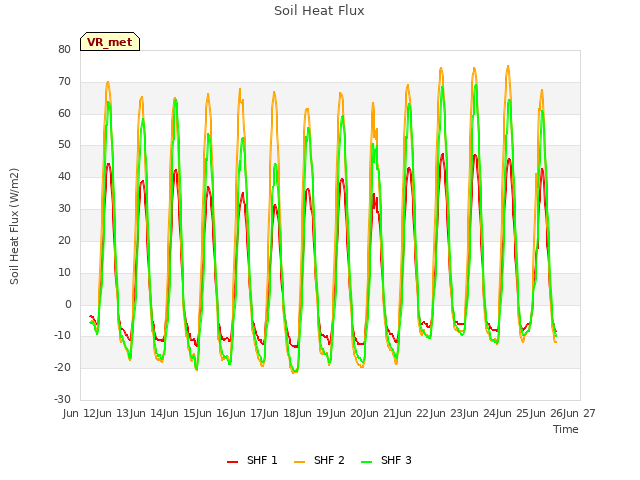This screenshot has width=640, height=480.
Task: Click the -20 y-axis tick label
Action: pos(62,367)
